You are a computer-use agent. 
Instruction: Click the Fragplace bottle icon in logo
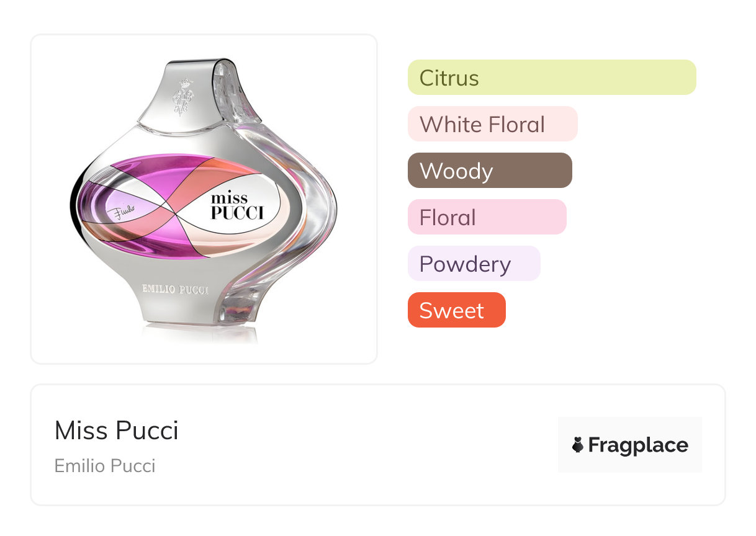coord(578,445)
